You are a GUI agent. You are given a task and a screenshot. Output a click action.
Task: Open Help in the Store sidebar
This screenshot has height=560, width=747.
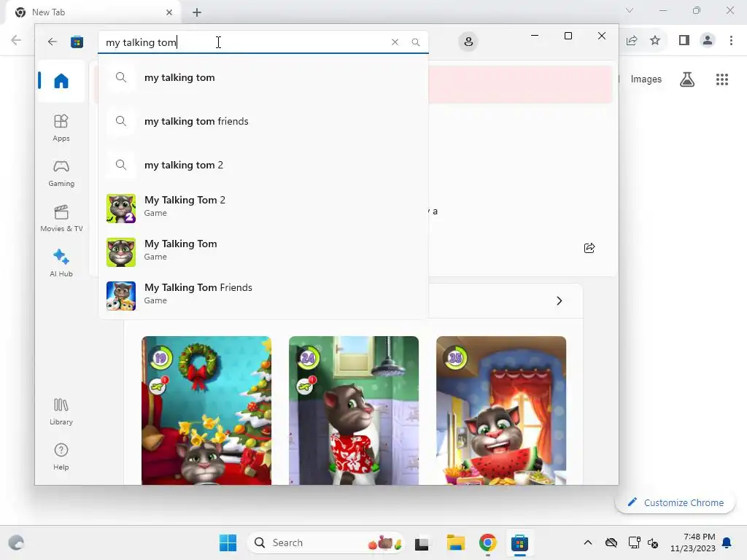(x=61, y=456)
